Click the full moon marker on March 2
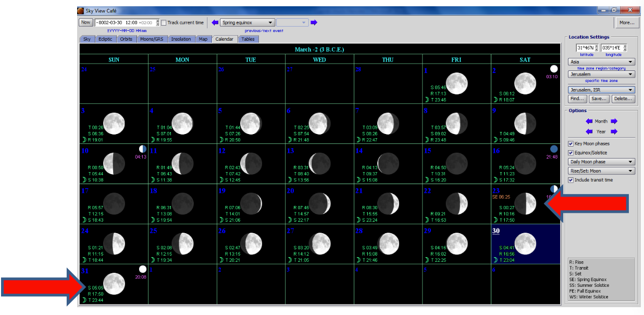 coord(553,69)
